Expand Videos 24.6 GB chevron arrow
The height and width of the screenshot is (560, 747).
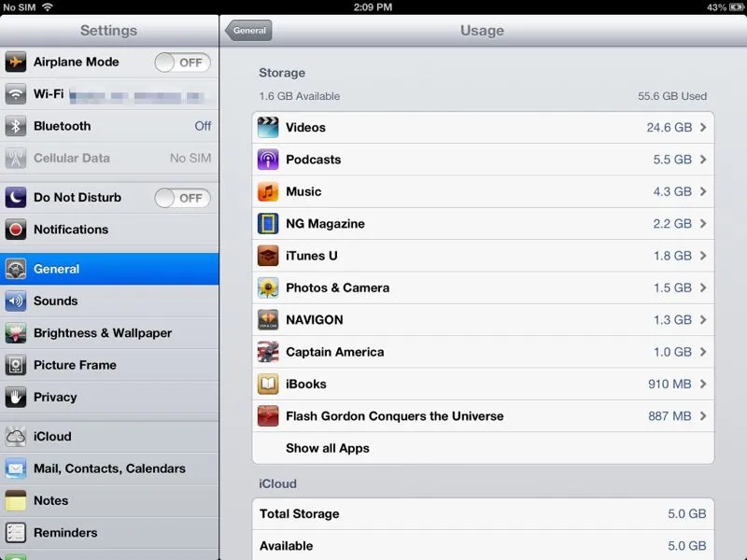point(702,127)
